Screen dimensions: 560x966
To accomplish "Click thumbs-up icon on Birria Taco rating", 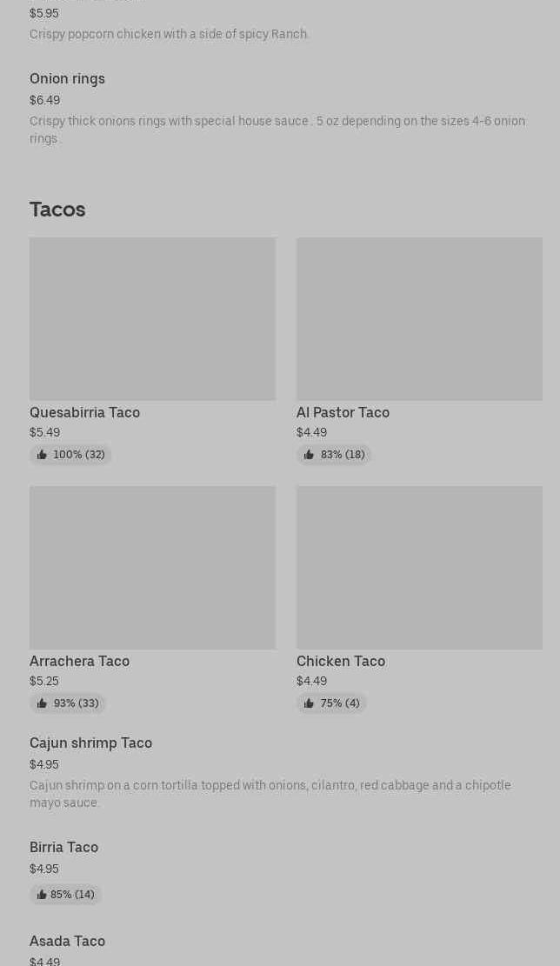I will coord(42,895).
